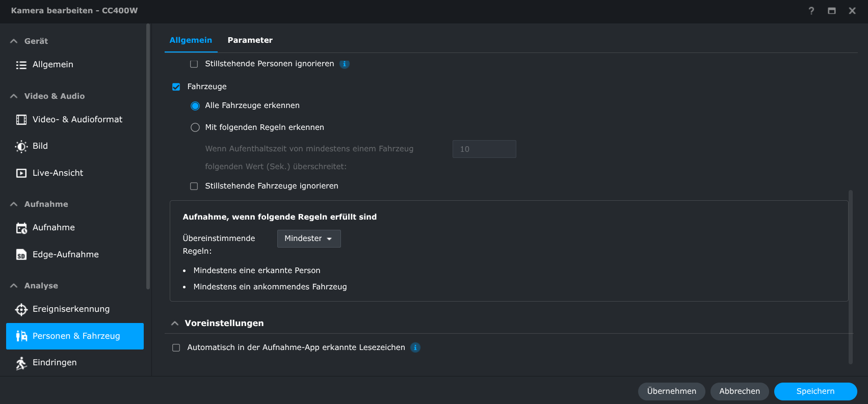The width and height of the screenshot is (868, 404).
Task: Open Video- & Audioformat settings icon
Action: point(21,120)
